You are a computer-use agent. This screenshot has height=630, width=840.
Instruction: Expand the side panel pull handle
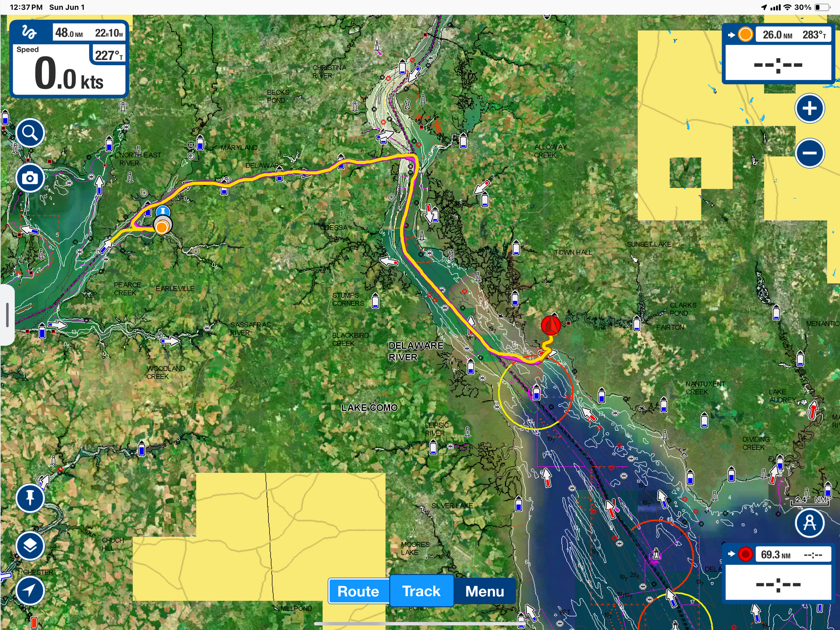7,315
